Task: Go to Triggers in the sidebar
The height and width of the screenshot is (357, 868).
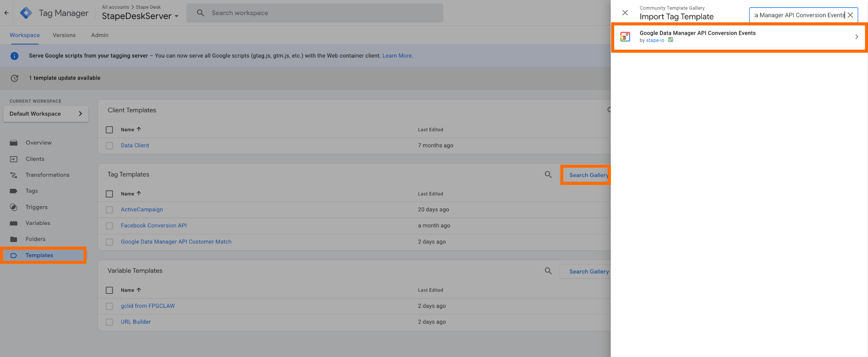Action: click(36, 207)
